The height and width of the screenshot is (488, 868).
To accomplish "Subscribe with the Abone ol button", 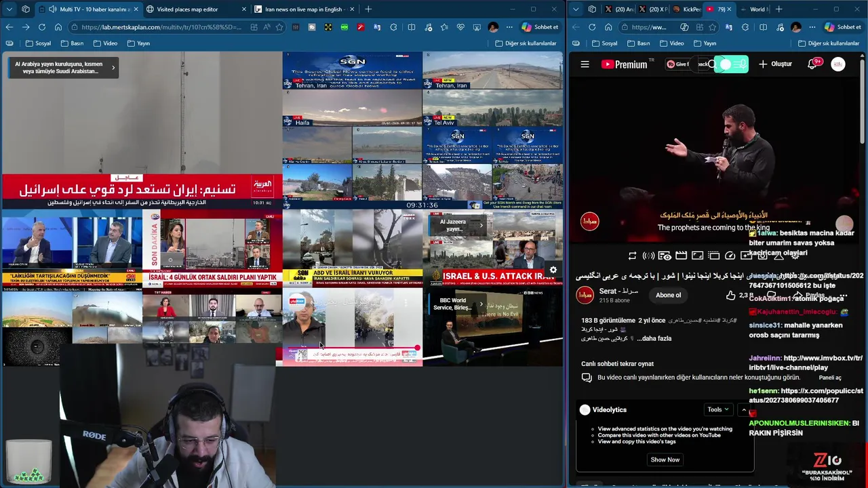I will (x=668, y=295).
